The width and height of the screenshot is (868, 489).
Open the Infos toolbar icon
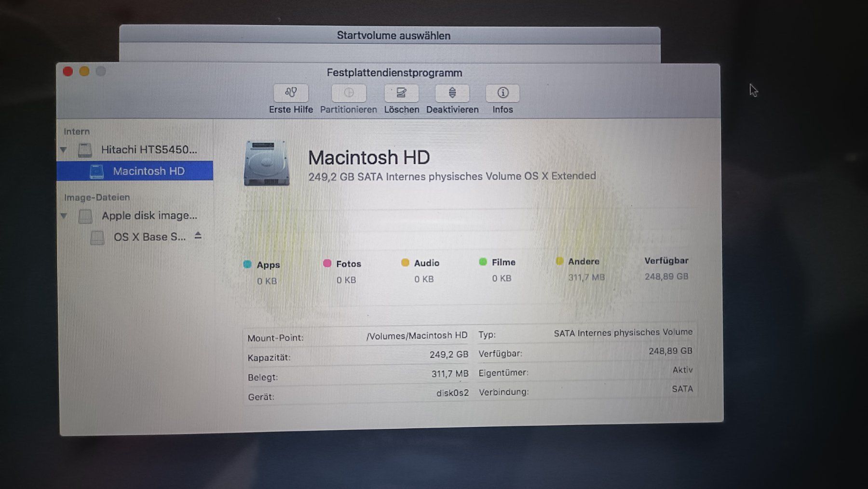(x=502, y=93)
